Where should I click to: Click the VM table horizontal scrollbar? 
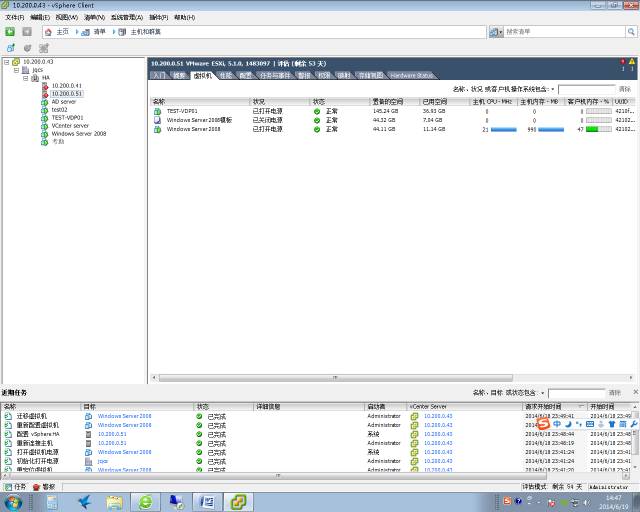tap(335, 378)
